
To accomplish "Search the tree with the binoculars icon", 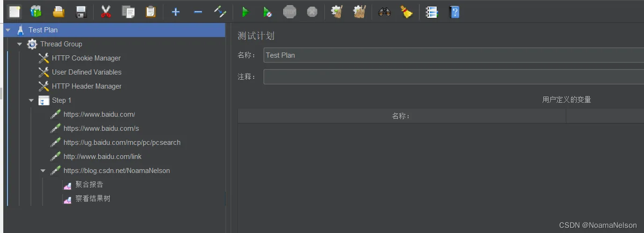I will tap(384, 12).
